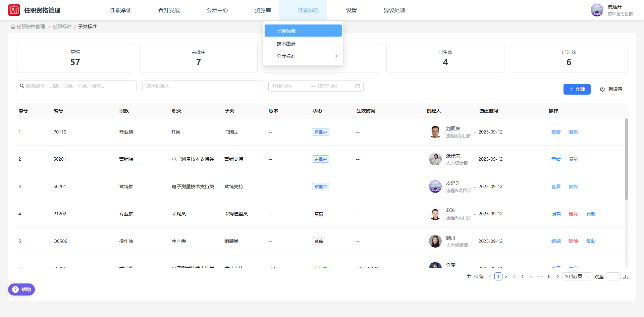Switch to the 资源库 navigation tab
This screenshot has height=317, width=644.
[263, 10]
